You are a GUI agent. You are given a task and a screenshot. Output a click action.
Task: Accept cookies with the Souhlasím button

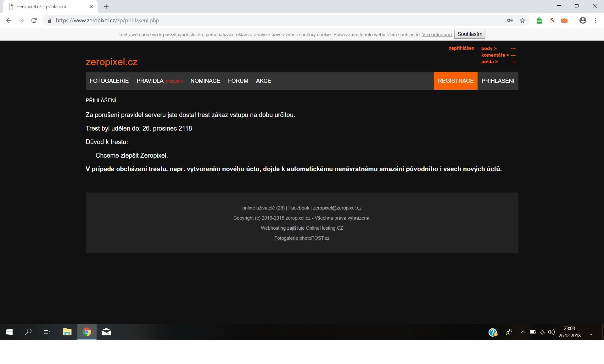[470, 34]
